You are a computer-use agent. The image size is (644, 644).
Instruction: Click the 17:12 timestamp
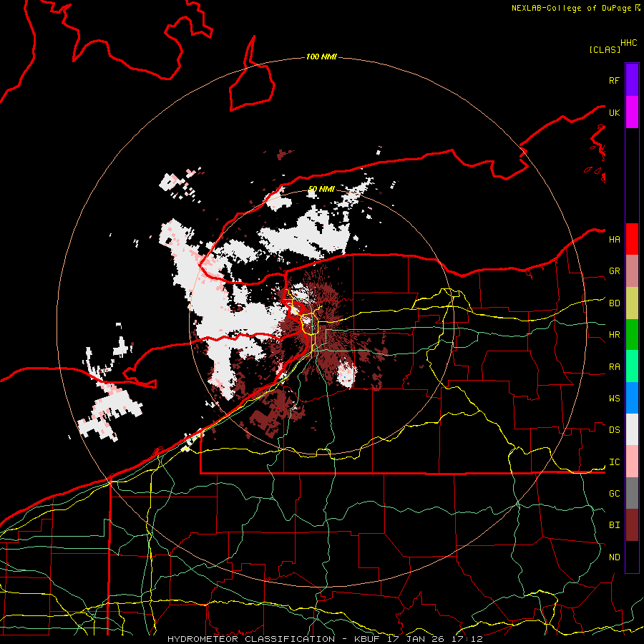(x=466, y=639)
